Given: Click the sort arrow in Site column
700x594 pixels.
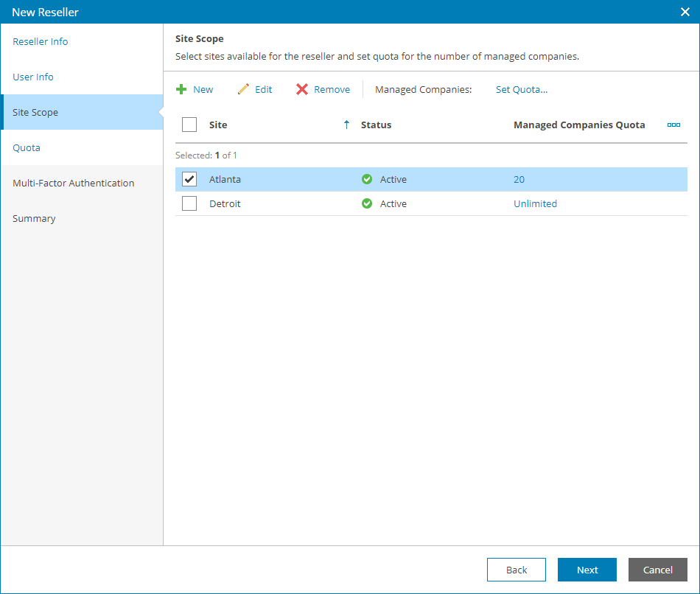Looking at the screenshot, I should 347,125.
